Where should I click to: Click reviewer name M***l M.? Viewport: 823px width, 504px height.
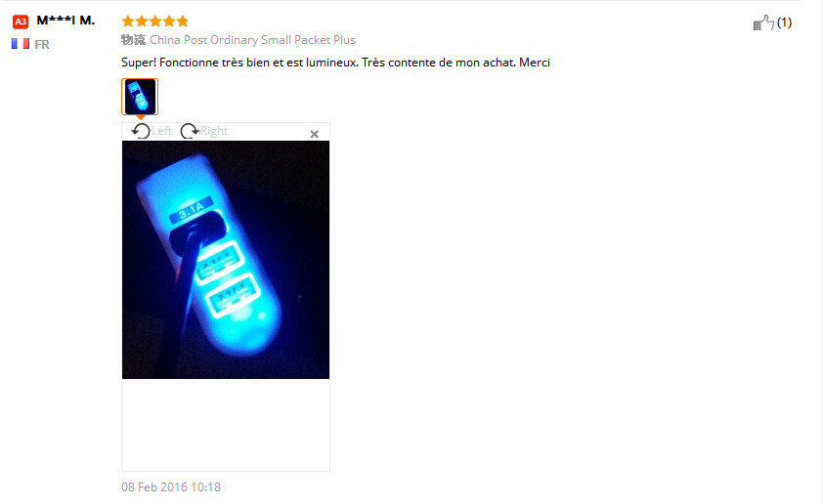pyautogui.click(x=65, y=21)
